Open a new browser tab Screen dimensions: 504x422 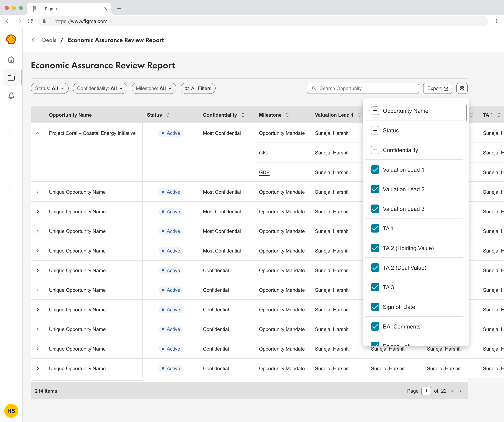point(119,9)
